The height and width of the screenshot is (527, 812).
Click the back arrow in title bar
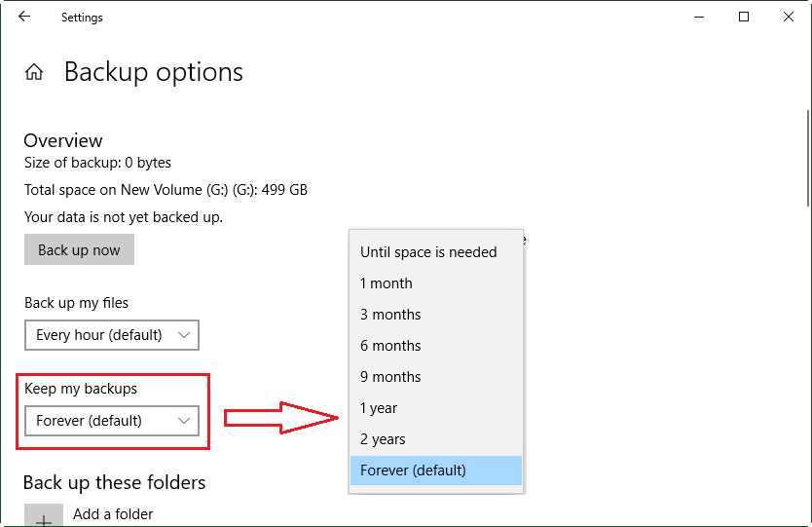point(24,17)
